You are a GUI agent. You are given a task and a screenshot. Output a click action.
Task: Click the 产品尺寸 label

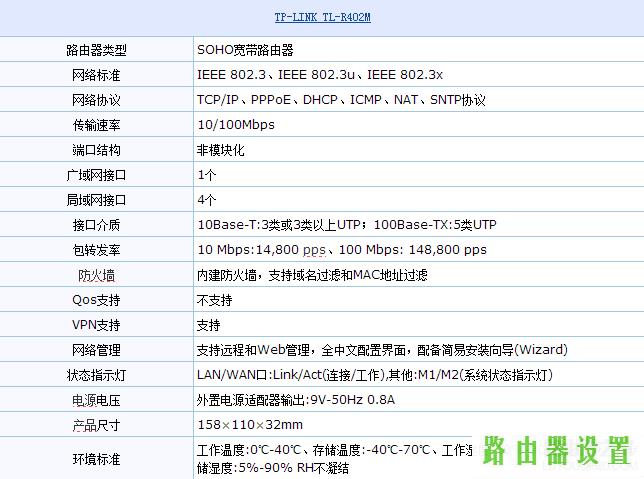point(96,426)
